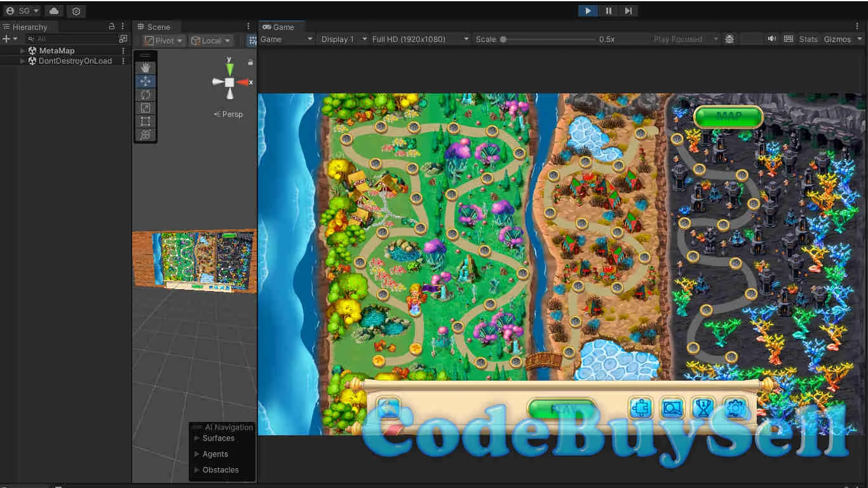Open the Display 1 dropdown
The height and width of the screenshot is (488, 868).
click(344, 39)
